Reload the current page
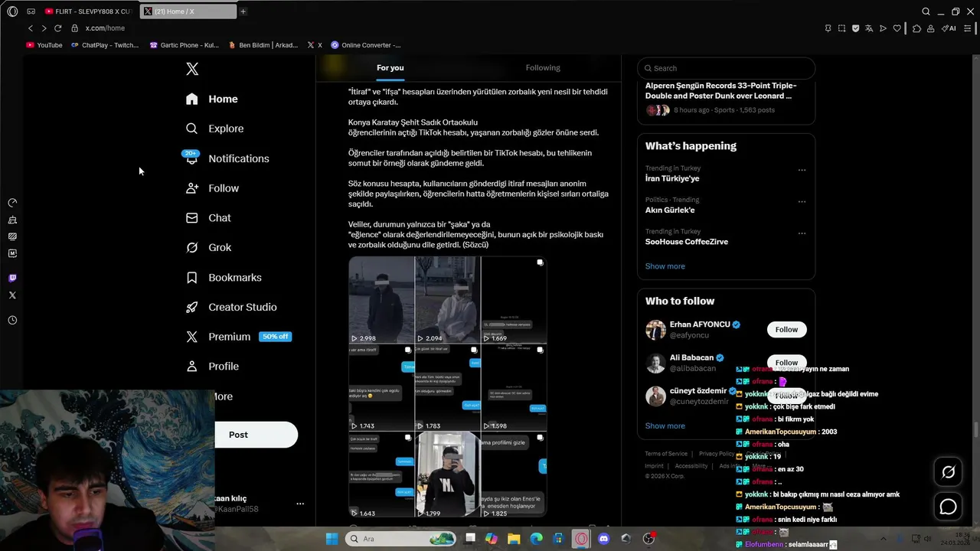The height and width of the screenshot is (551, 980). [x=57, y=28]
